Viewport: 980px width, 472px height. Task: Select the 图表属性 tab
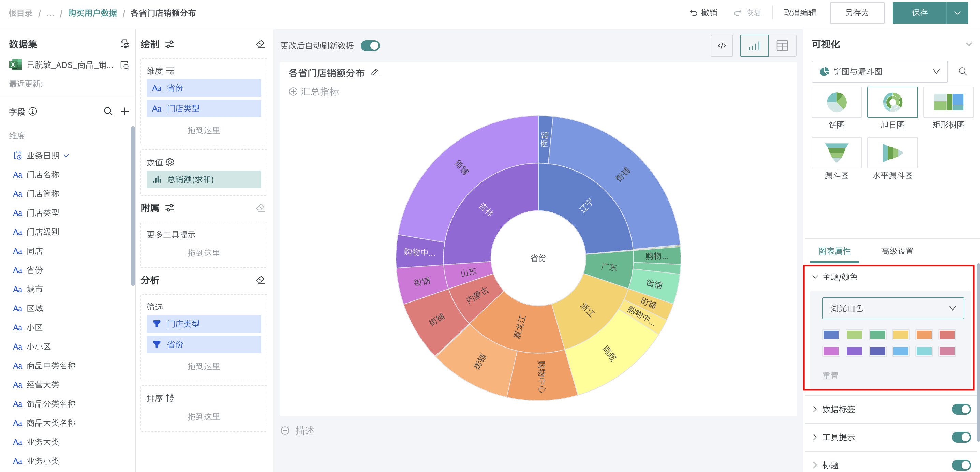[x=834, y=251]
